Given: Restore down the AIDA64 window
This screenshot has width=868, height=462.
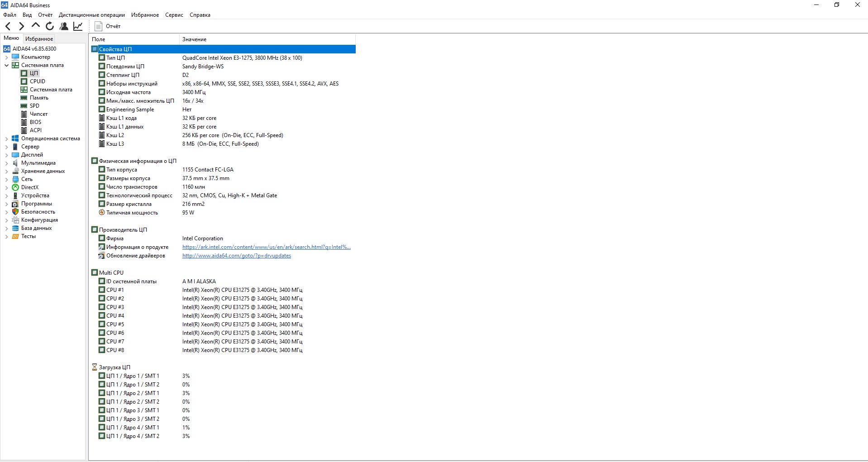Looking at the screenshot, I should (837, 5).
